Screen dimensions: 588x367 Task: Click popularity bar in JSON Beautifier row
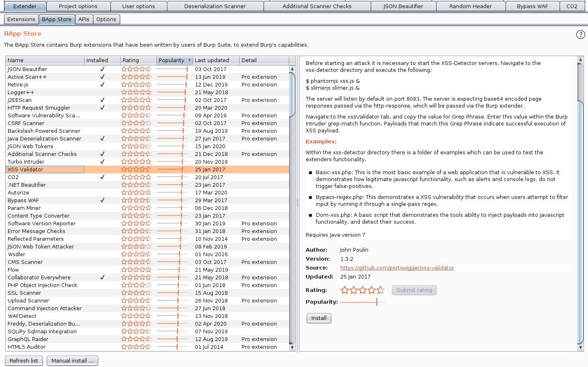click(172, 69)
